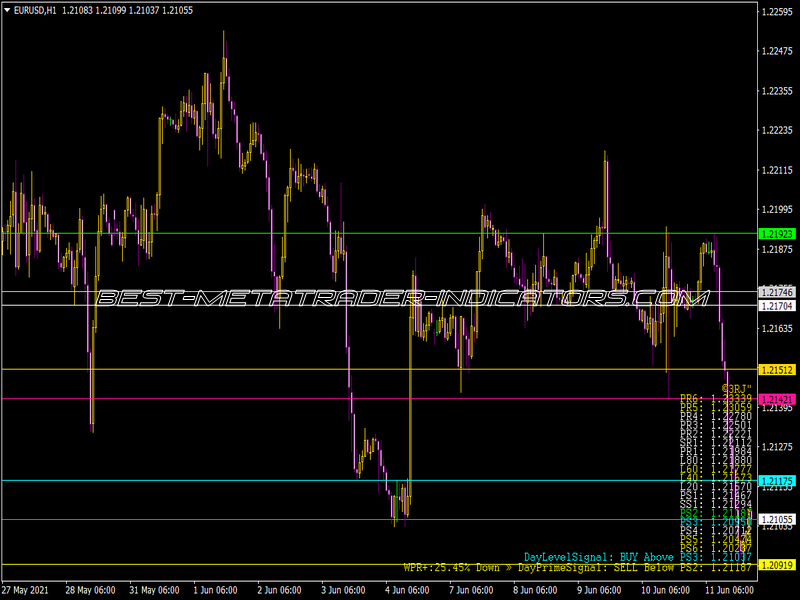Click the 1.21635 price scale label

coord(777,328)
